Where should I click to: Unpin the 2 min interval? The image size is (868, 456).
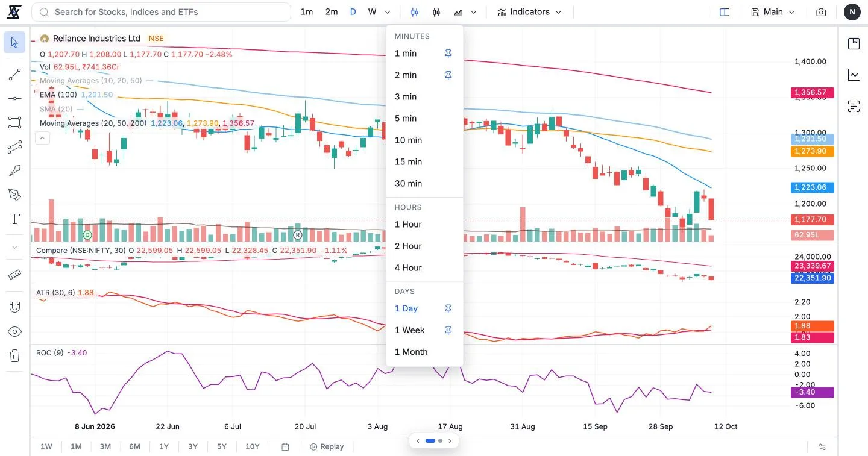448,75
